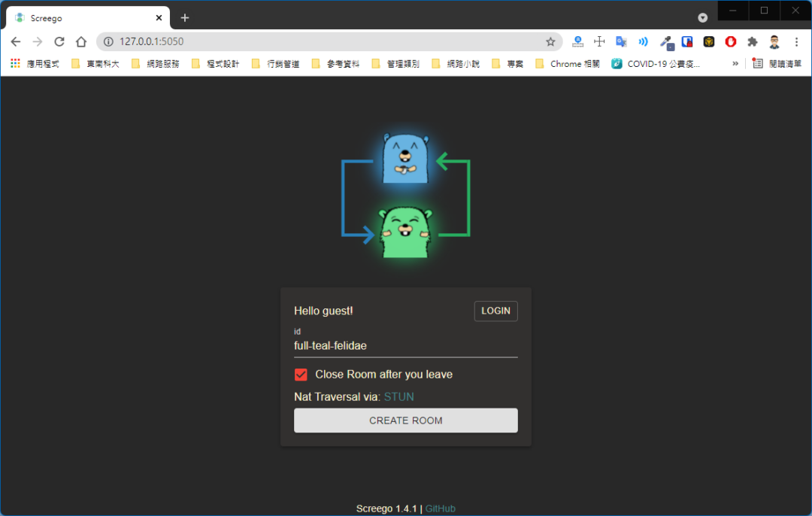Click the crosshair move extension icon
812x516 pixels.
pyautogui.click(x=599, y=41)
